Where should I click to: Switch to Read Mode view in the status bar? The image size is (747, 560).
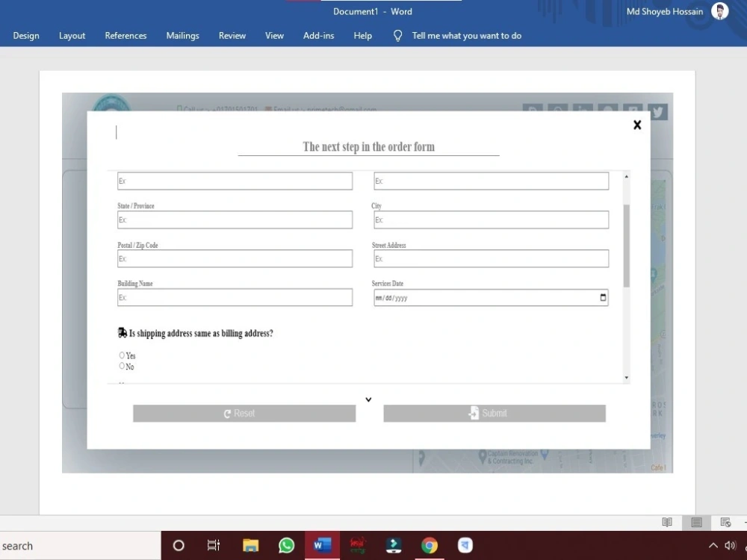click(667, 523)
